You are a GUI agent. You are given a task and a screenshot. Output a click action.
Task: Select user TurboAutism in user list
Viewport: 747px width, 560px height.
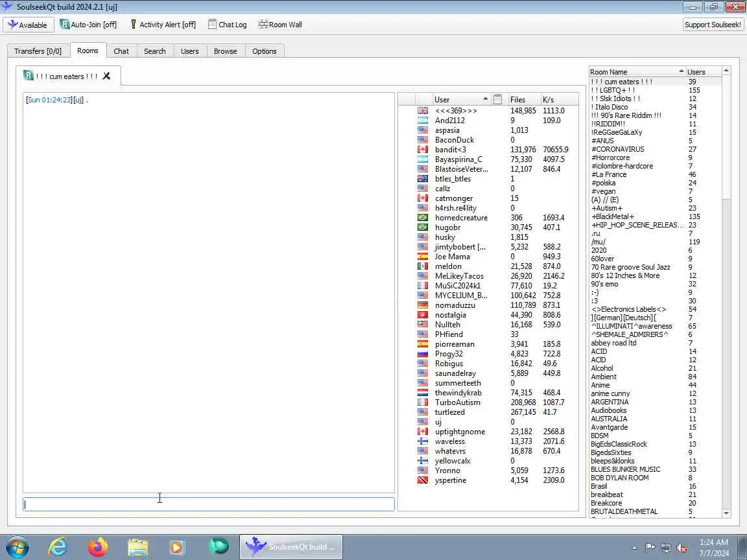coord(457,402)
